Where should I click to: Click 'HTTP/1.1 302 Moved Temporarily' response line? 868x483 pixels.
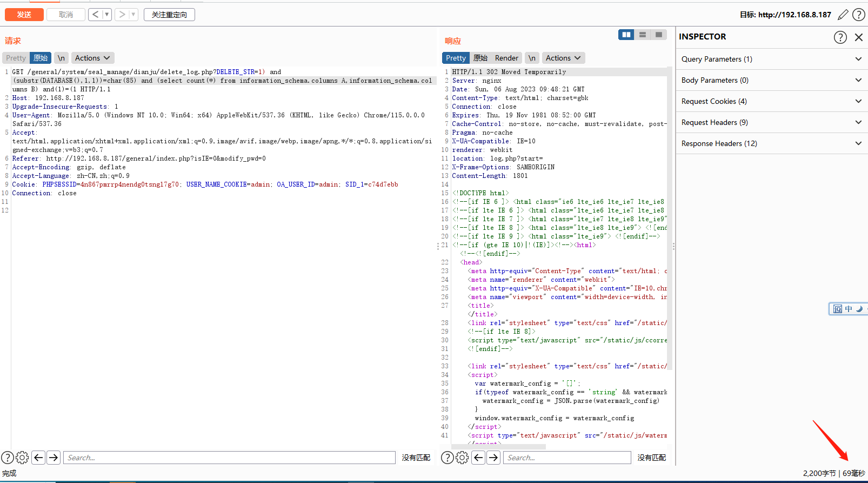click(509, 72)
